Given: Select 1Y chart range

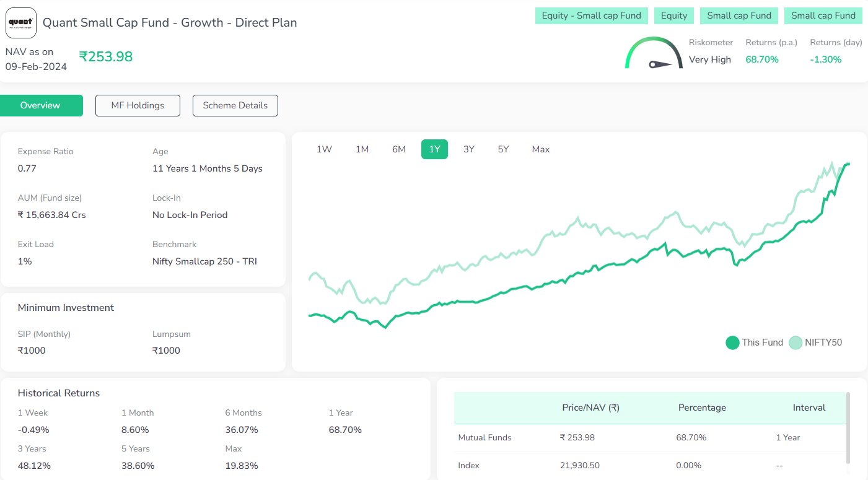Looking at the screenshot, I should [x=434, y=149].
